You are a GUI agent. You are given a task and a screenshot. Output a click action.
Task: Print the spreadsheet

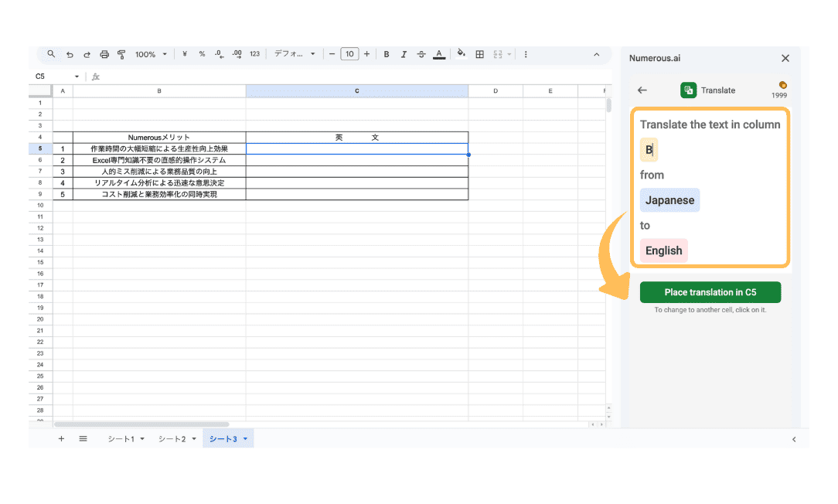(104, 55)
